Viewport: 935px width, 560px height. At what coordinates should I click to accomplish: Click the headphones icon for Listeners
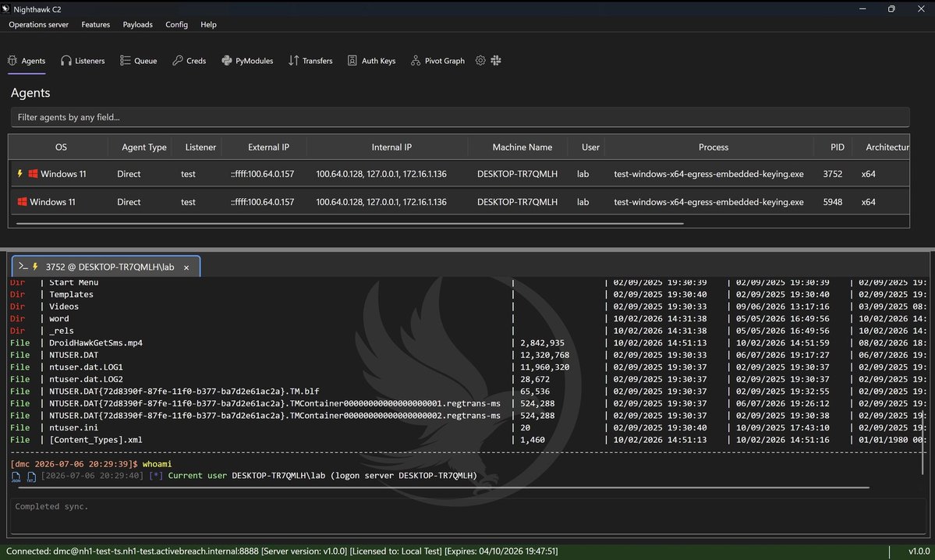[66, 60]
